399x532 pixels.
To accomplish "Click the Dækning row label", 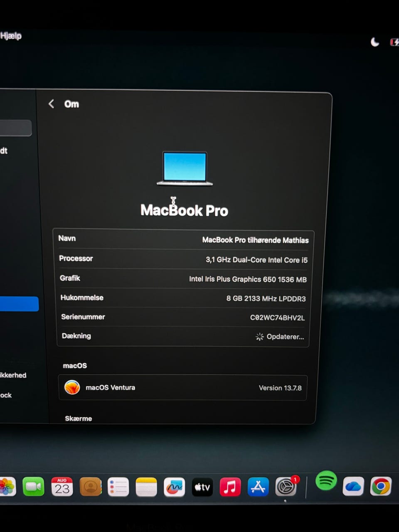I will click(76, 336).
